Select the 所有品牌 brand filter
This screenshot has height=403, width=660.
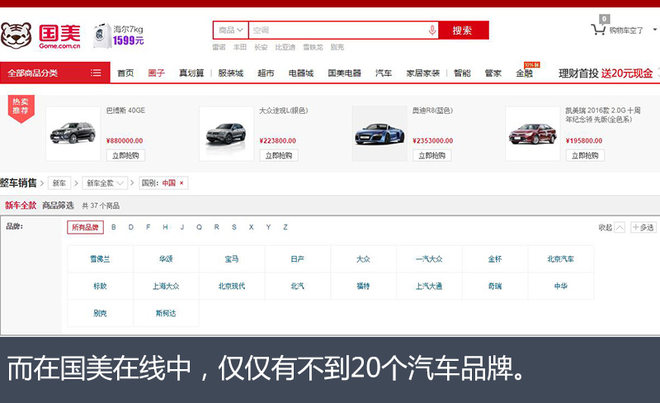tap(85, 227)
